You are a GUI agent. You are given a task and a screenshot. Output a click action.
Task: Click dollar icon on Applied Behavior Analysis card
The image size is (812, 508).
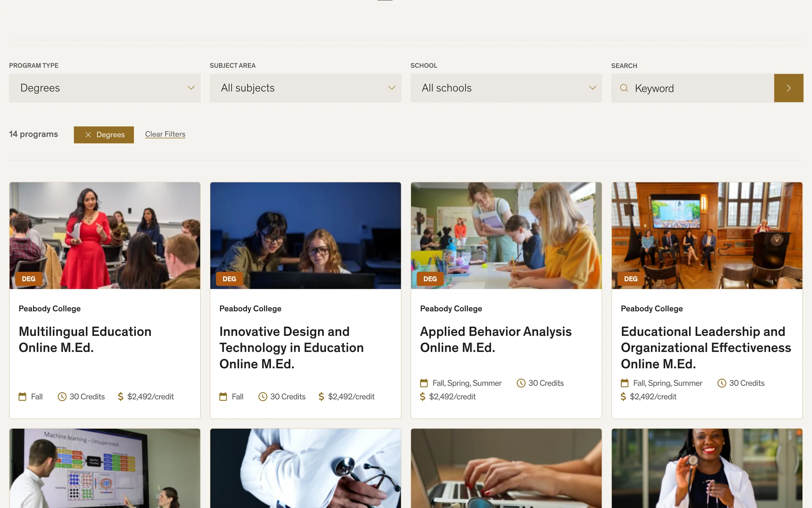point(422,397)
